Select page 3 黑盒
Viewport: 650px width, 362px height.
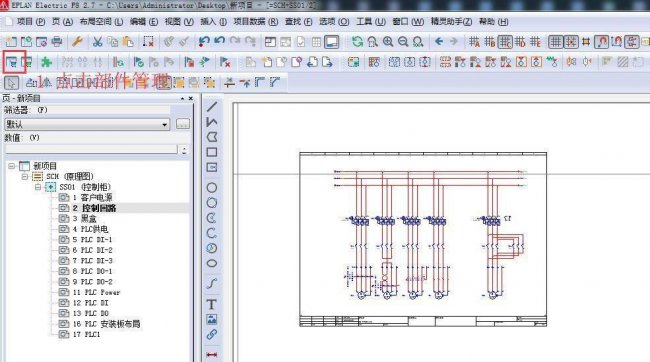[x=85, y=219]
